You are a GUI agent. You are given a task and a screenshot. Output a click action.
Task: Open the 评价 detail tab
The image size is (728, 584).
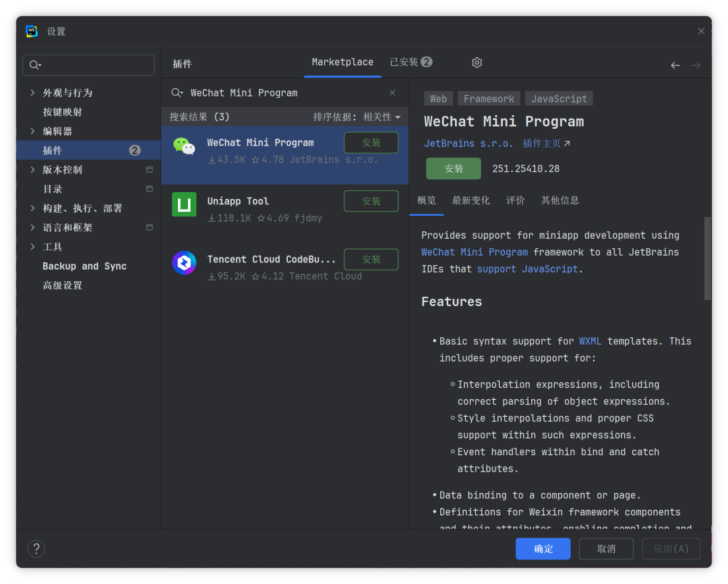coord(516,200)
